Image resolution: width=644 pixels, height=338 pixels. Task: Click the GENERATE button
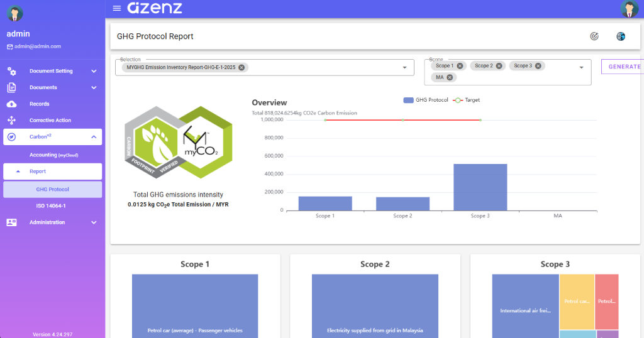[x=623, y=67]
